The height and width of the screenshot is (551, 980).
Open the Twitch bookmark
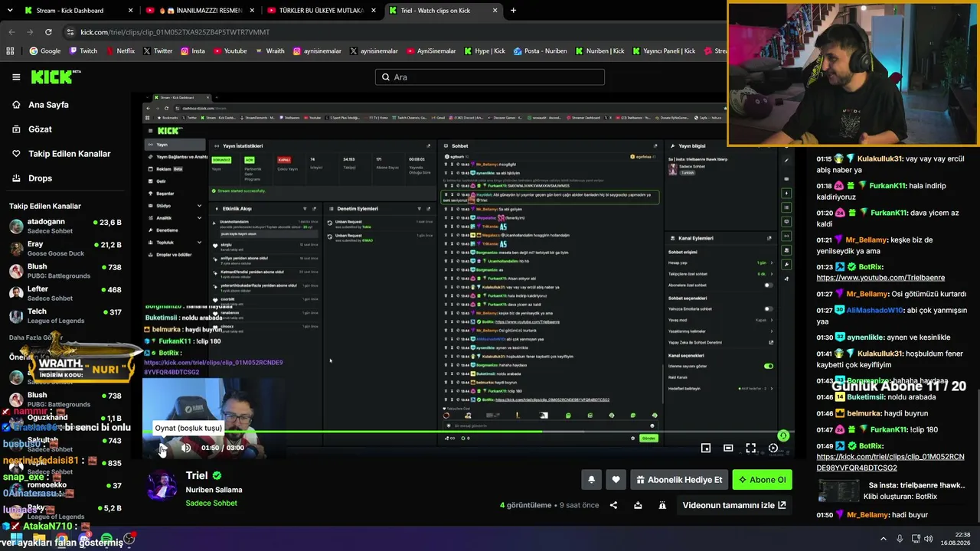point(83,51)
